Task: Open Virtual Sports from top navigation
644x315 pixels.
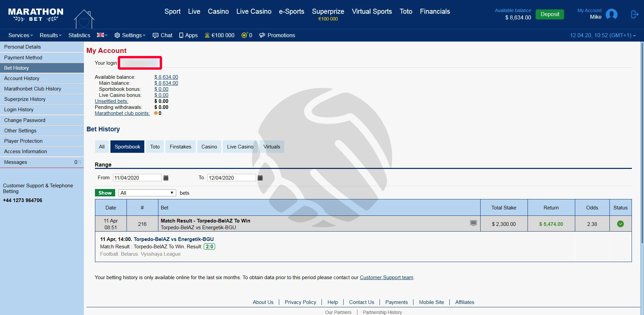Action: 372,11
